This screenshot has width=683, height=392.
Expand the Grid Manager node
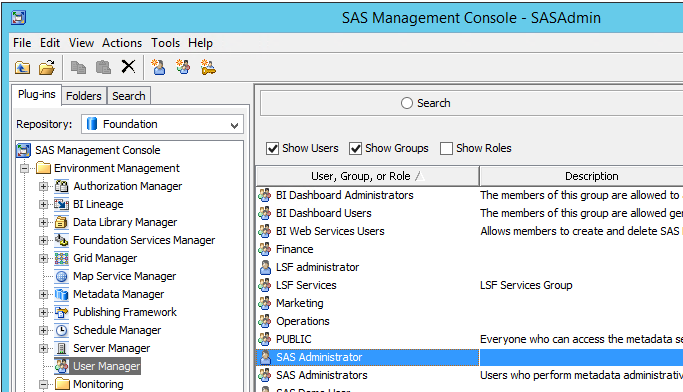(43, 258)
